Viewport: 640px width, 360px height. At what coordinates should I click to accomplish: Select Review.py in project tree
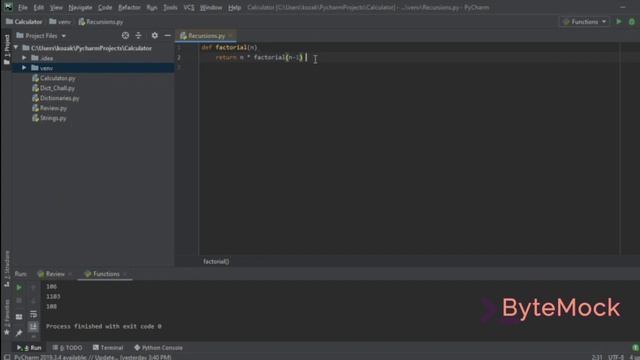click(49, 108)
